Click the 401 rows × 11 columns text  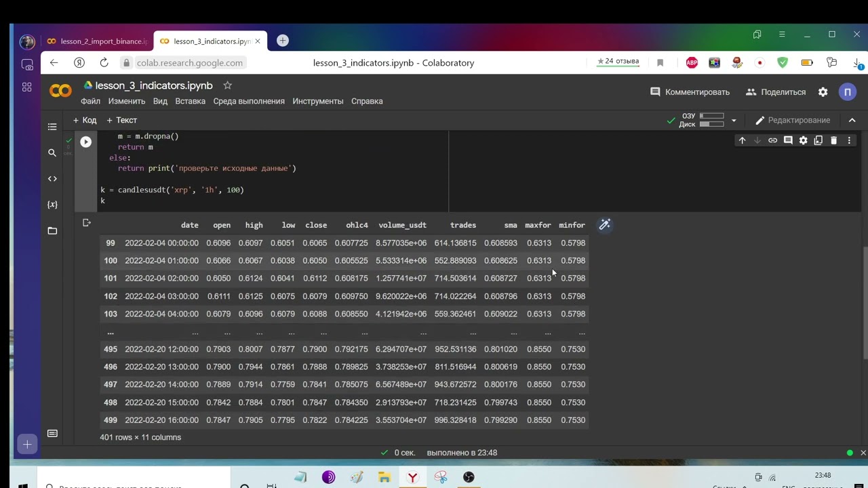click(140, 437)
